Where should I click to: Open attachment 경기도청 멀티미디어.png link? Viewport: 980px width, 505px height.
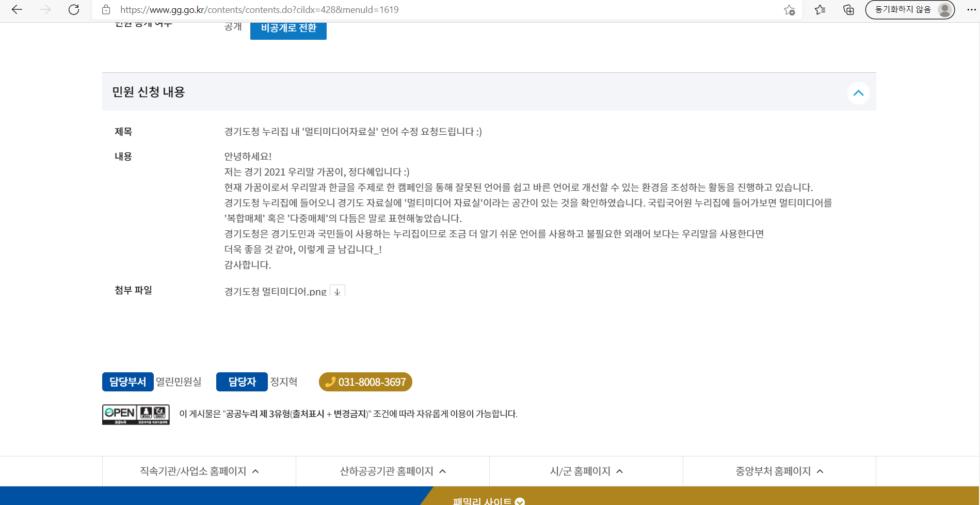pos(275,291)
